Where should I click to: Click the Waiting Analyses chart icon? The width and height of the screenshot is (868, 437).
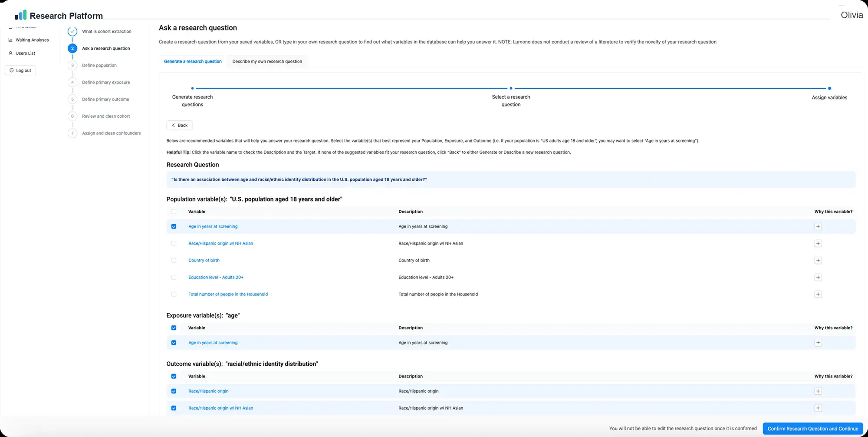click(10, 40)
